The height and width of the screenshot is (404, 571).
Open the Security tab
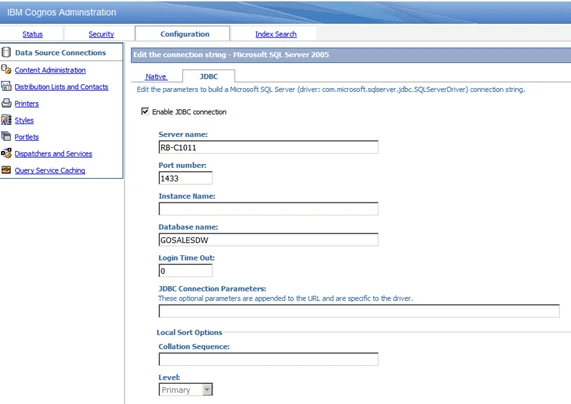click(101, 34)
